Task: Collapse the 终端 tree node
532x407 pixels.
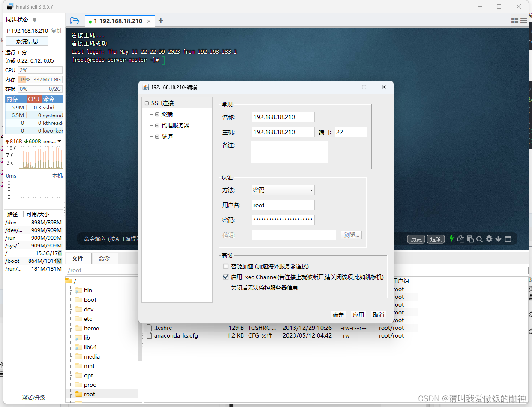Action: [x=156, y=114]
